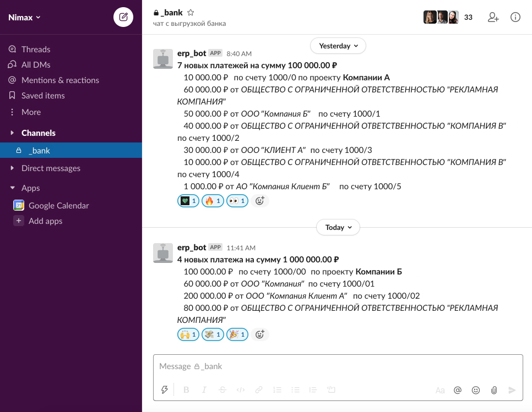This screenshot has height=412, width=532.
Task: Open the emoji picker in composer
Action: (x=476, y=390)
